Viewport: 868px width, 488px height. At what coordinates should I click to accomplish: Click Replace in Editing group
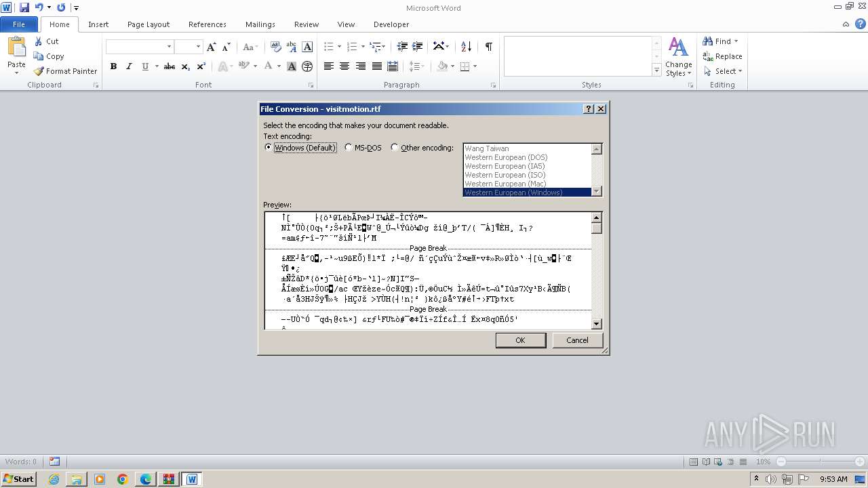pos(723,56)
